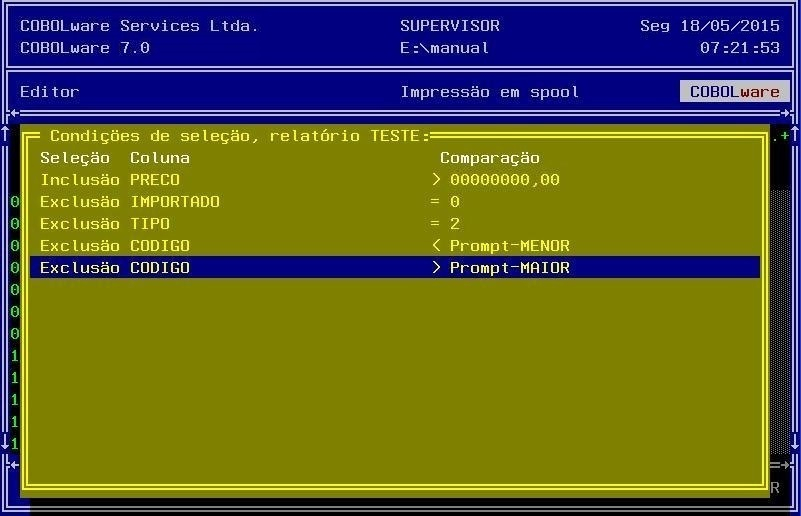Select the Exclusão IMPORTADO condition row
Viewport: 801px width, 516px height.
click(395, 202)
